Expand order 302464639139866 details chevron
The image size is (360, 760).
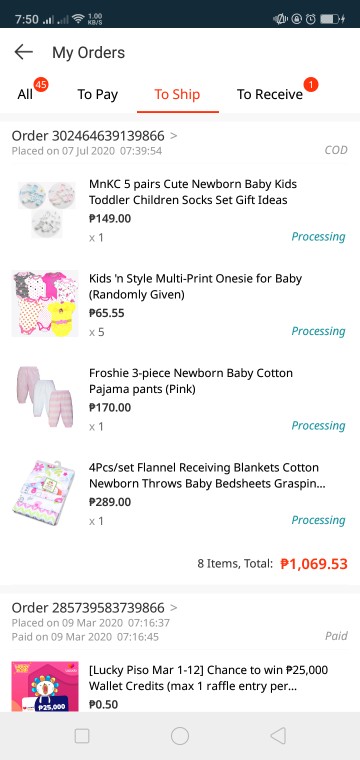pyautogui.click(x=174, y=135)
